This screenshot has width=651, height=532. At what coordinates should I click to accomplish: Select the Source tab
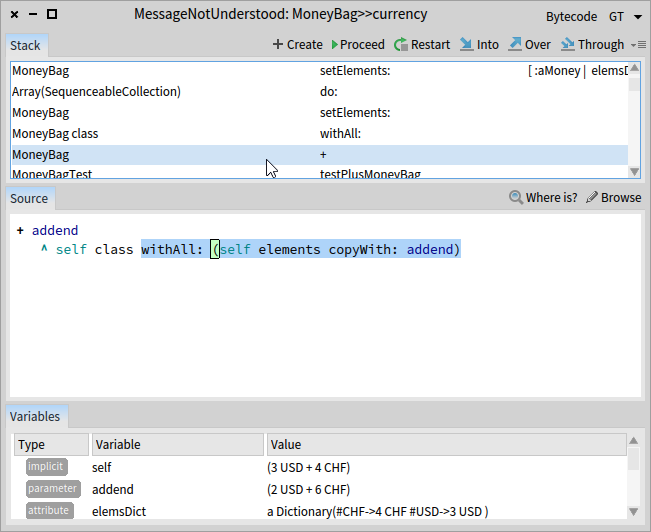point(29,199)
